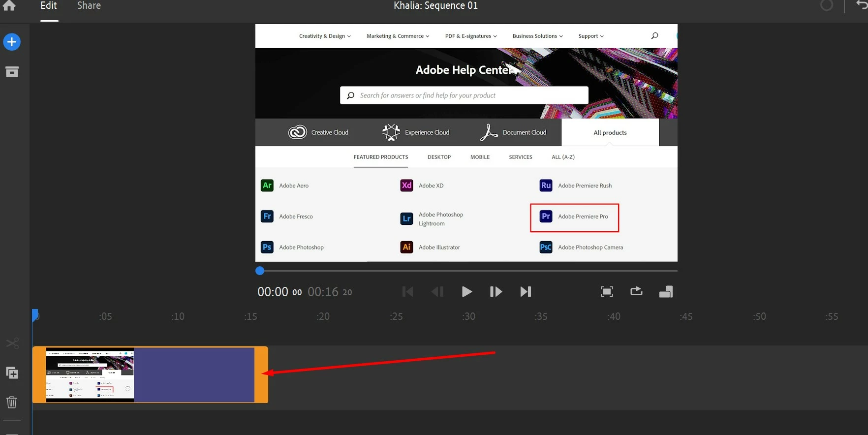Click the Lightroom Lr icon
This screenshot has width=868, height=435.
(x=406, y=218)
